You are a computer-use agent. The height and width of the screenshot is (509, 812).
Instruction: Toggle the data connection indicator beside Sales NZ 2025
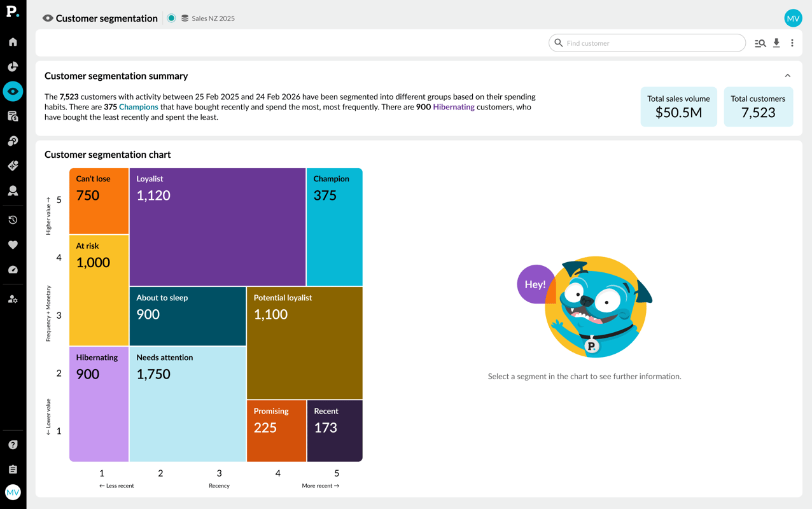point(171,18)
